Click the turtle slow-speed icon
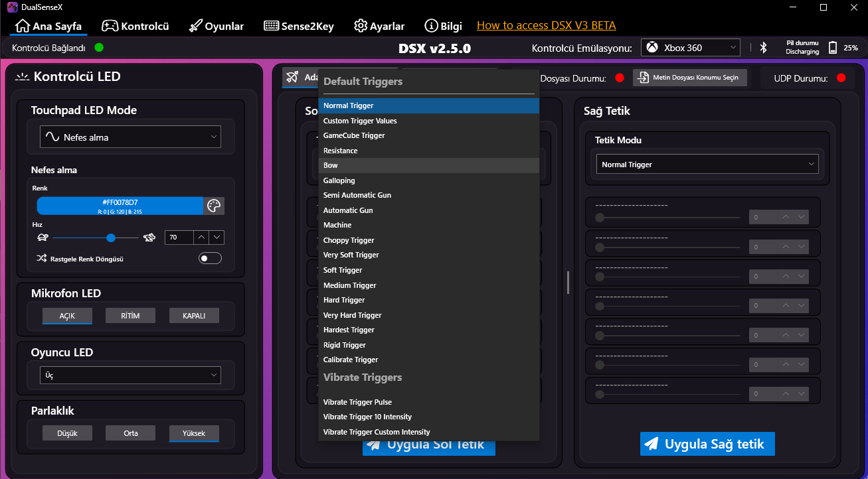Viewport: 868px width, 479px height. [x=43, y=238]
